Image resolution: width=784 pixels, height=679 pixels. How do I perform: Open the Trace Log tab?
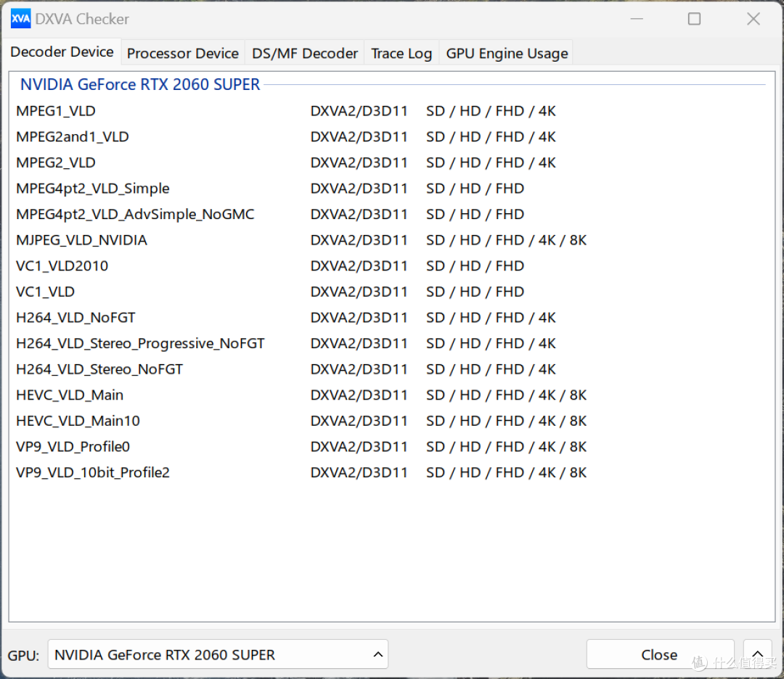[x=401, y=53]
